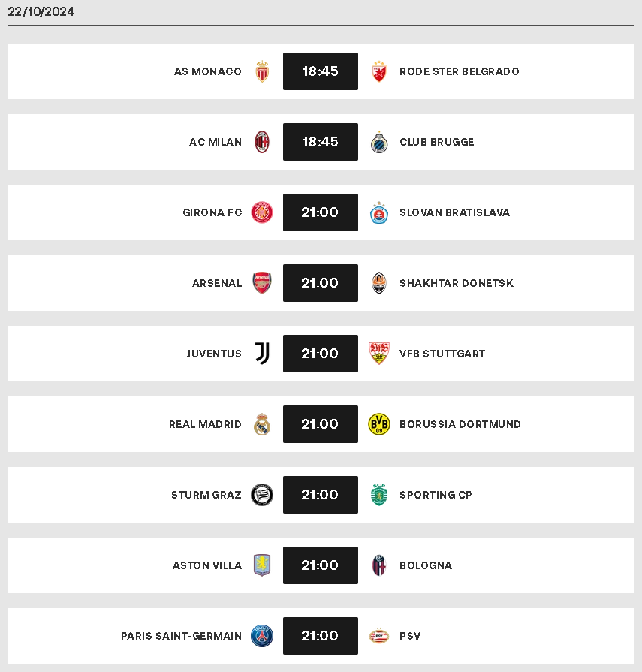The width and height of the screenshot is (642, 672).
Task: Open the Aston Villa 21:00 match time
Action: click(320, 565)
